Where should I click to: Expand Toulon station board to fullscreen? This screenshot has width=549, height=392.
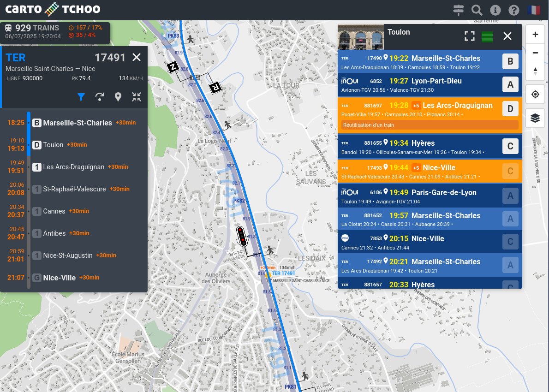click(470, 36)
